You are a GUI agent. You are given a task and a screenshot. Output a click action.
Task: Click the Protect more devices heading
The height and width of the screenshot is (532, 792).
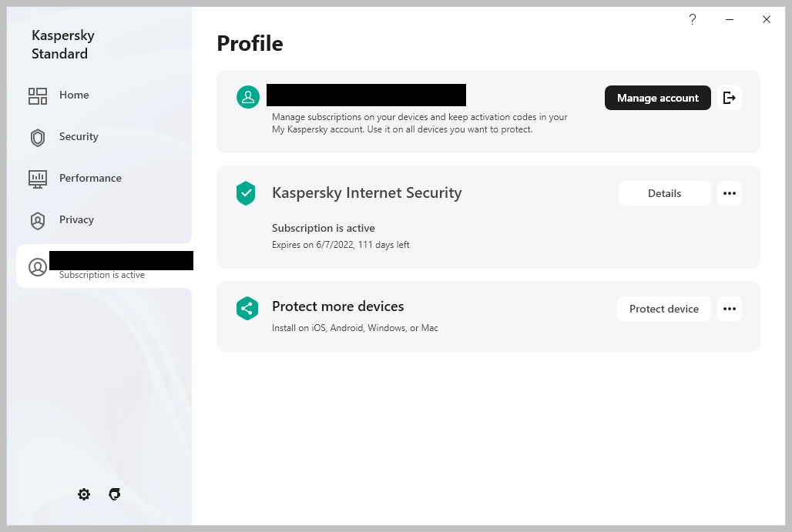point(337,306)
